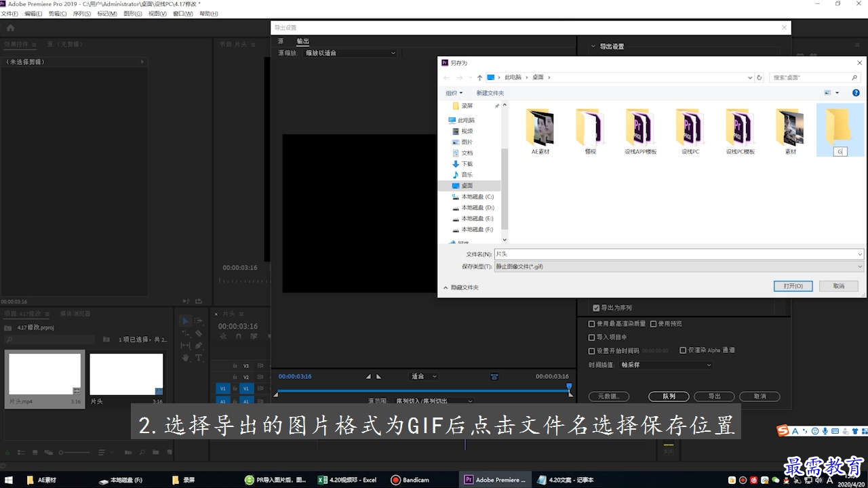Switch to 输出 tab in export dialog

click(x=302, y=41)
